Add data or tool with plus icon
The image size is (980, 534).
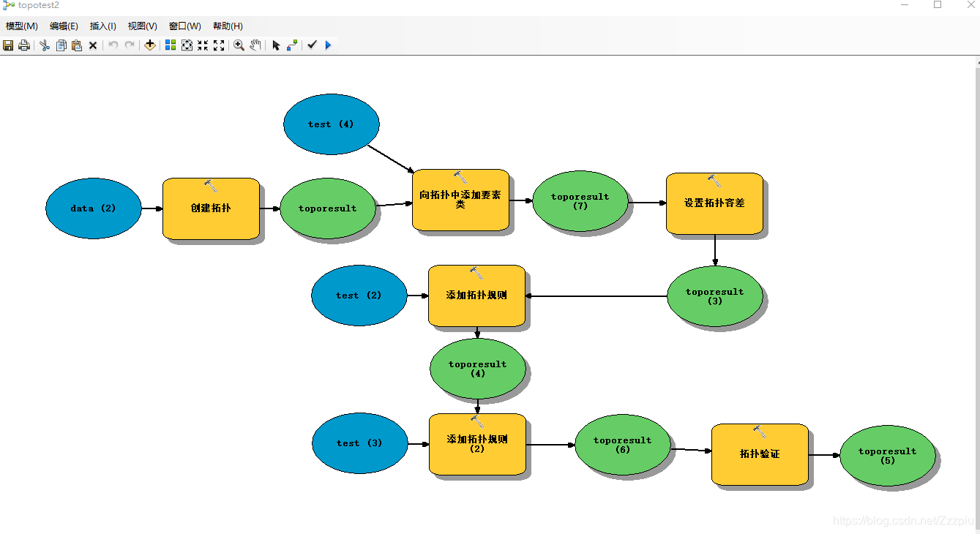(150, 45)
